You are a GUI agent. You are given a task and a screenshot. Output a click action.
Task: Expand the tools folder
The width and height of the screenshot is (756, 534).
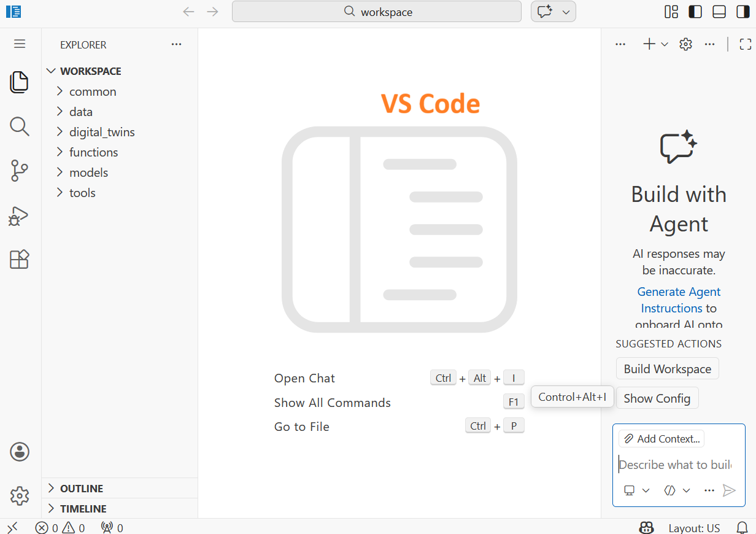point(120,193)
